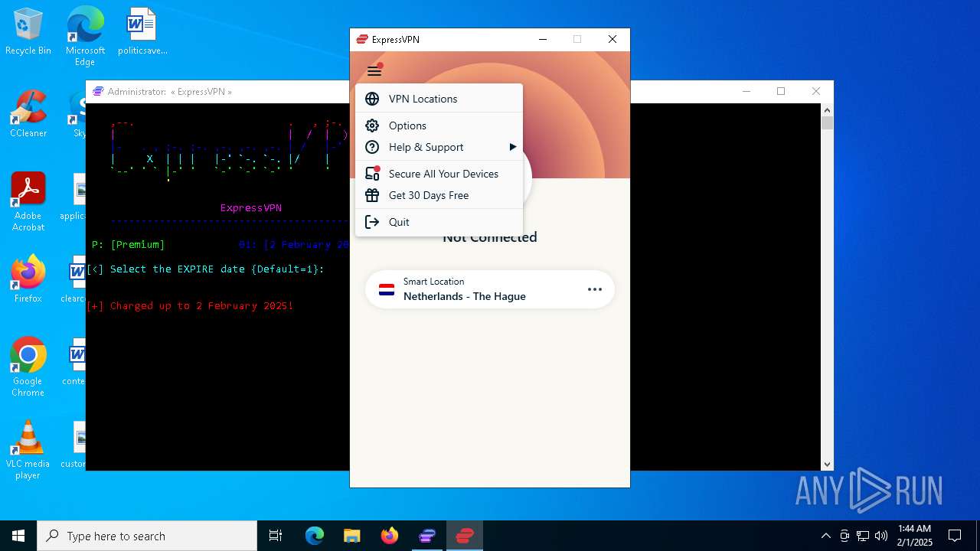Open Firefox from the taskbar
Screen dimensions: 980x551
tap(390, 536)
